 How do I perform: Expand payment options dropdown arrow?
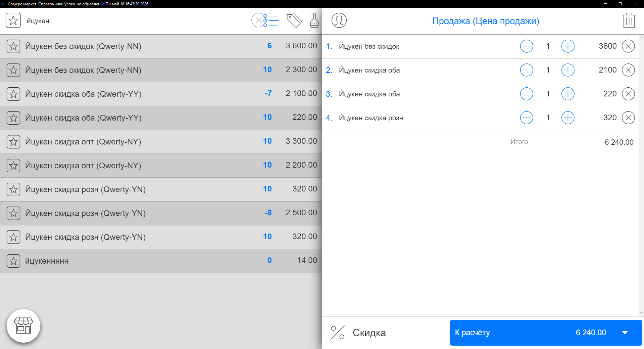pyautogui.click(x=625, y=333)
